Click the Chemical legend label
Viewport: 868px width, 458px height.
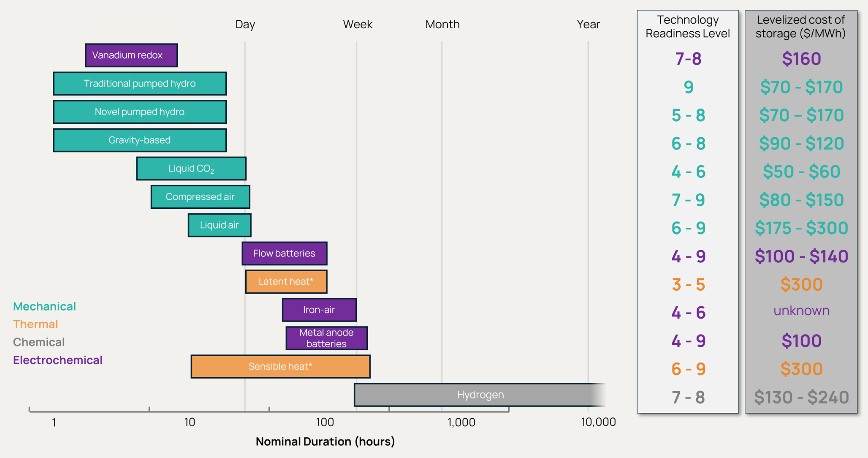coord(39,342)
